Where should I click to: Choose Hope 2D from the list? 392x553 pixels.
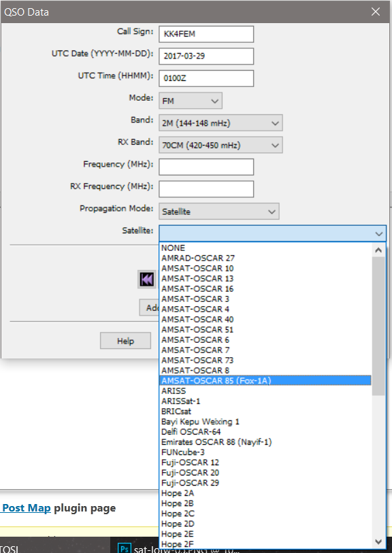point(265,524)
